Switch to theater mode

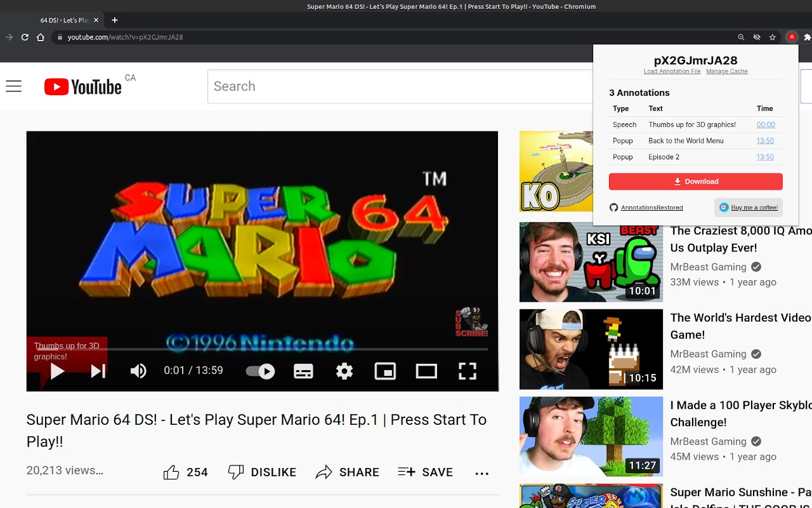426,371
